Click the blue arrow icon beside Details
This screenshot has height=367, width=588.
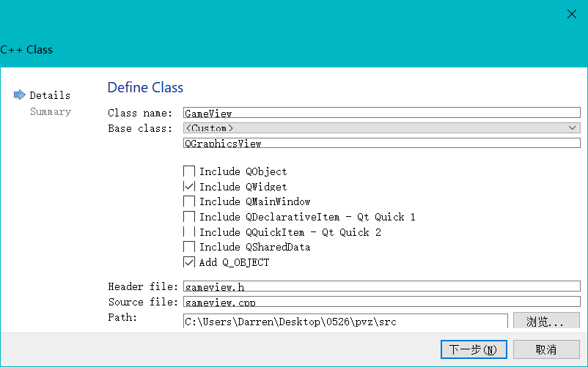tap(19, 94)
